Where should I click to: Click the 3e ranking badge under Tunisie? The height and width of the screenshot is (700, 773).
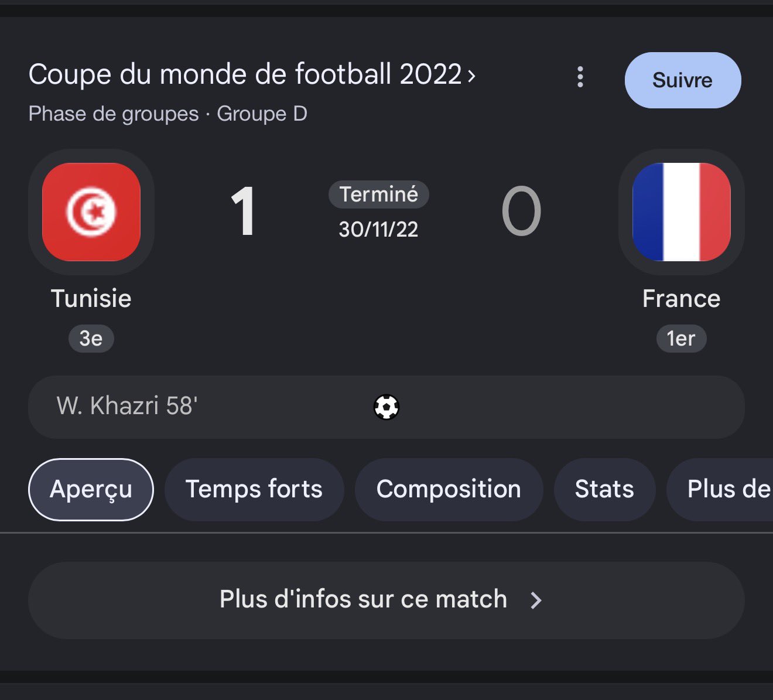coord(91,339)
